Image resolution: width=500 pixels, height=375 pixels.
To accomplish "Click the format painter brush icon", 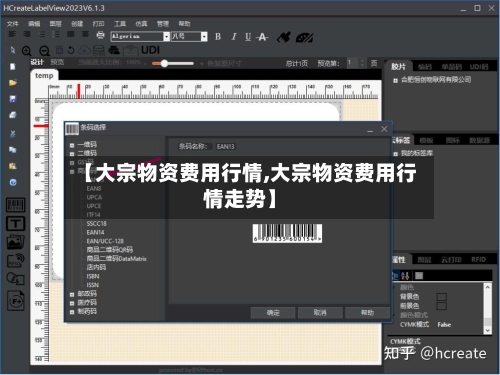I will pos(284,37).
